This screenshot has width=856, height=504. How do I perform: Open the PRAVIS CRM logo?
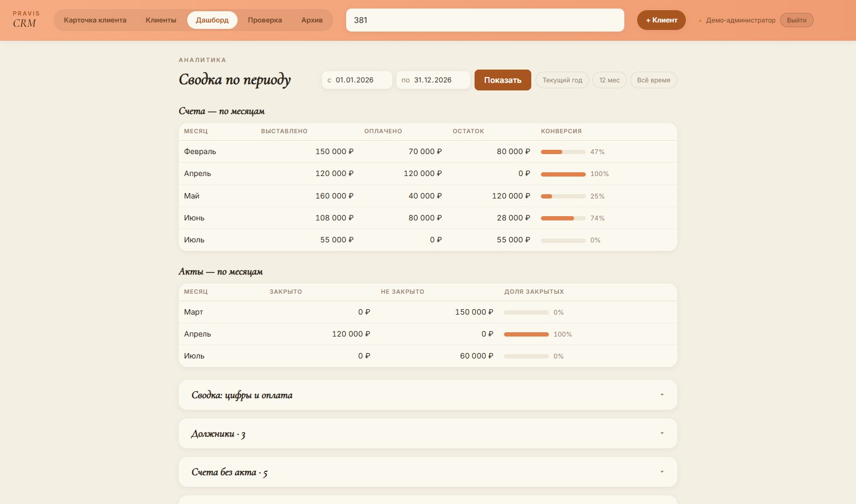coord(26,20)
